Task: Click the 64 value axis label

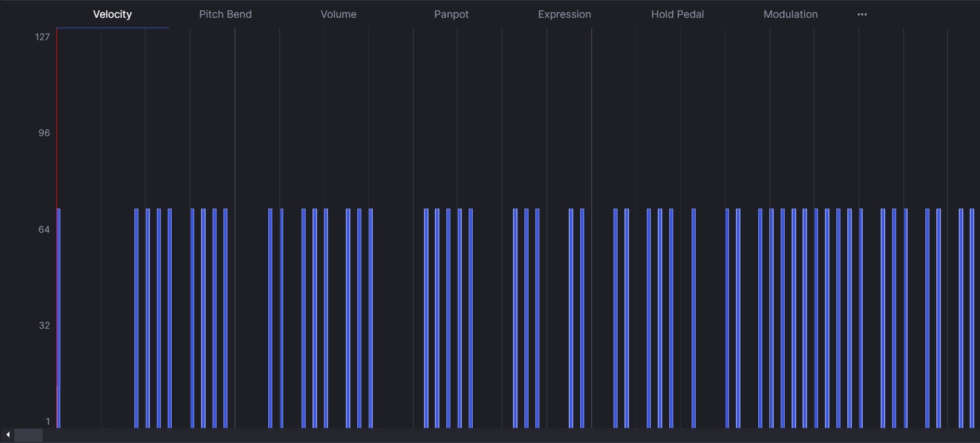Action: point(44,230)
